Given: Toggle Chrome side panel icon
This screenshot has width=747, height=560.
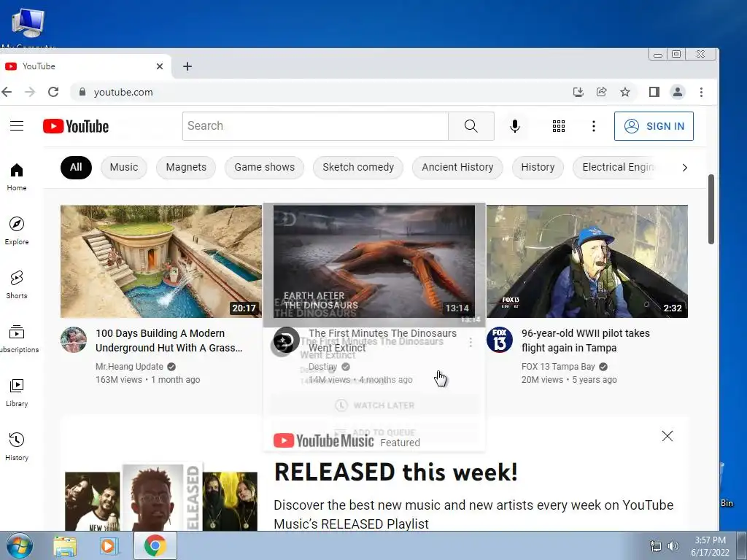Looking at the screenshot, I should pyautogui.click(x=654, y=92).
